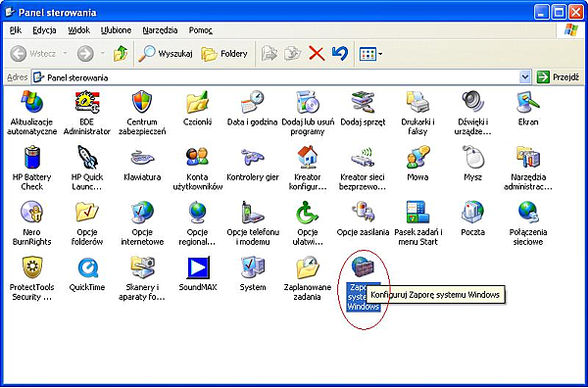
Task: Open the Pomoc menu
Action: (x=201, y=30)
